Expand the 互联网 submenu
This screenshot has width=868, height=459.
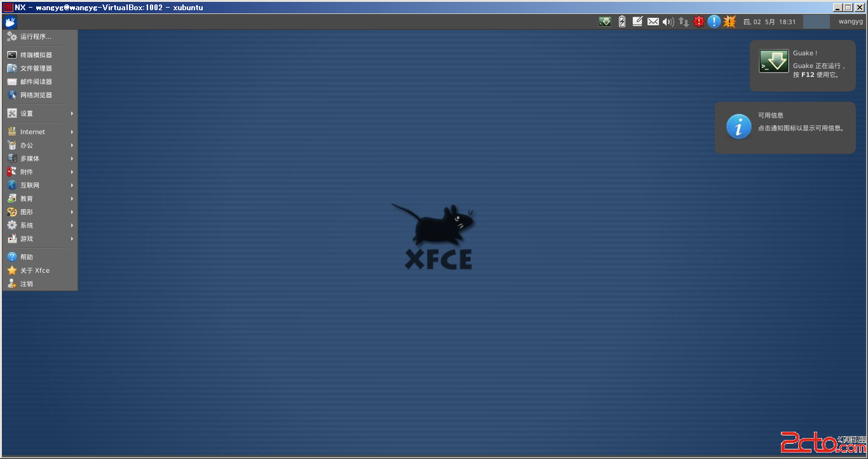[39, 186]
